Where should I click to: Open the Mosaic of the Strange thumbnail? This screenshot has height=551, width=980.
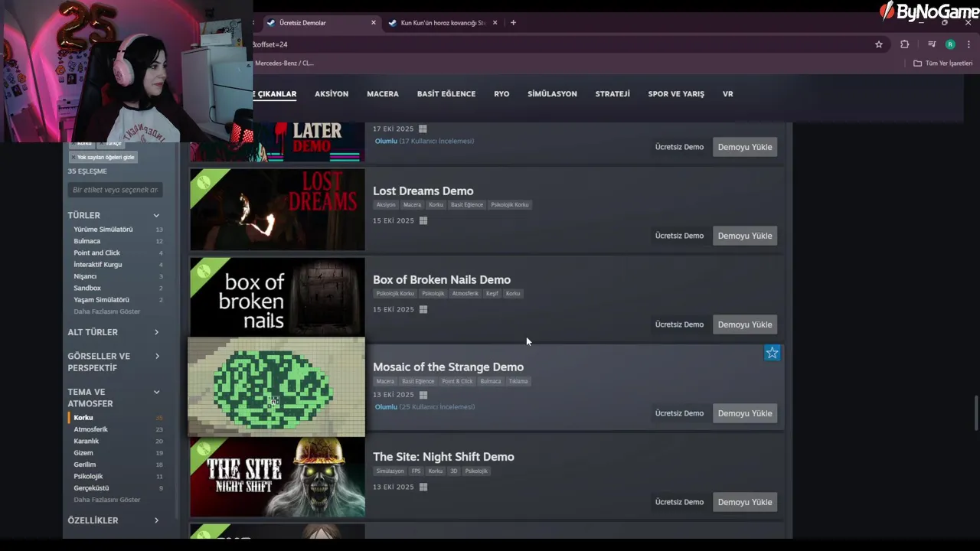[x=276, y=387]
